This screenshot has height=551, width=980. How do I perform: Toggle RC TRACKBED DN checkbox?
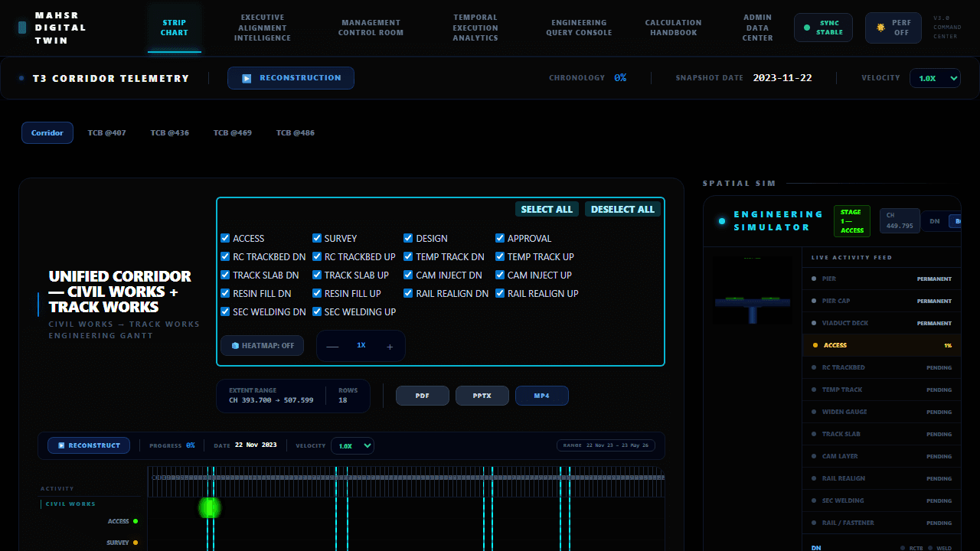point(225,256)
